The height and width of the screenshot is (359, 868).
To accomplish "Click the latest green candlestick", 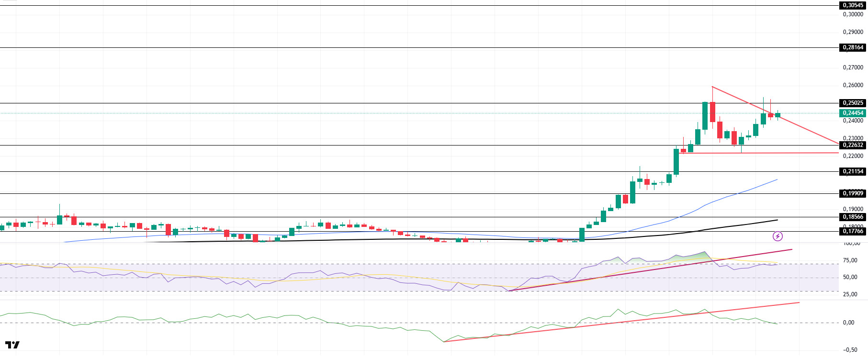I will (x=778, y=115).
